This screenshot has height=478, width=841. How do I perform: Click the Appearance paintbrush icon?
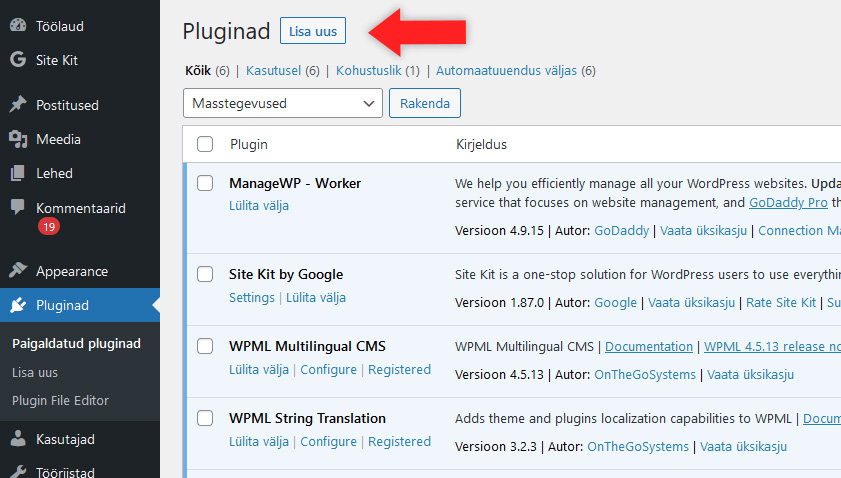pos(17,271)
